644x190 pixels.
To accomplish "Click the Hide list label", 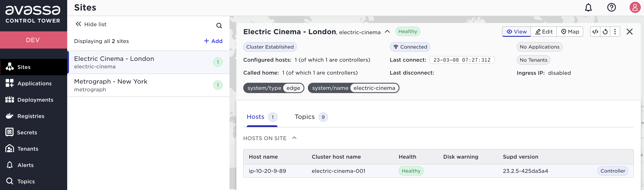I will point(95,24).
